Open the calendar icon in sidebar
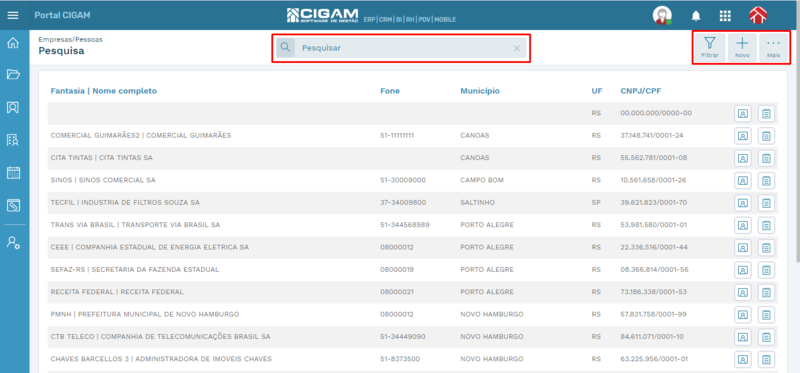This screenshot has height=373, width=800. tap(13, 172)
